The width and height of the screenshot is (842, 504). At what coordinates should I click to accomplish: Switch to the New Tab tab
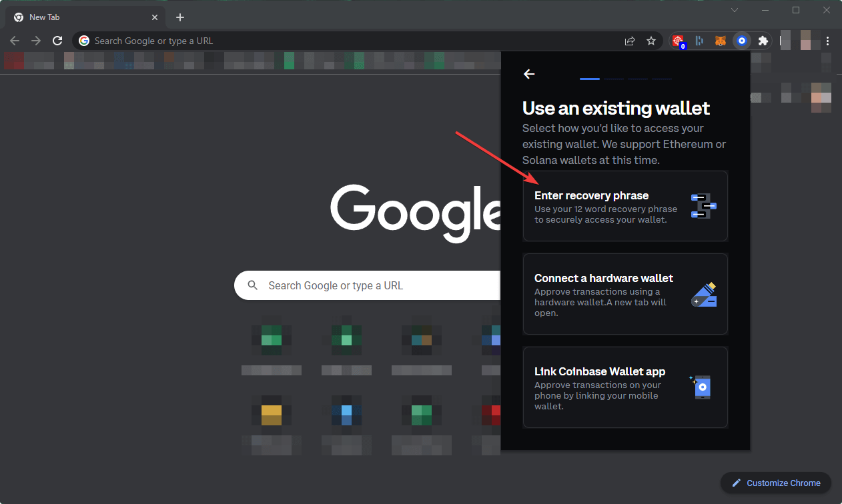tap(85, 17)
